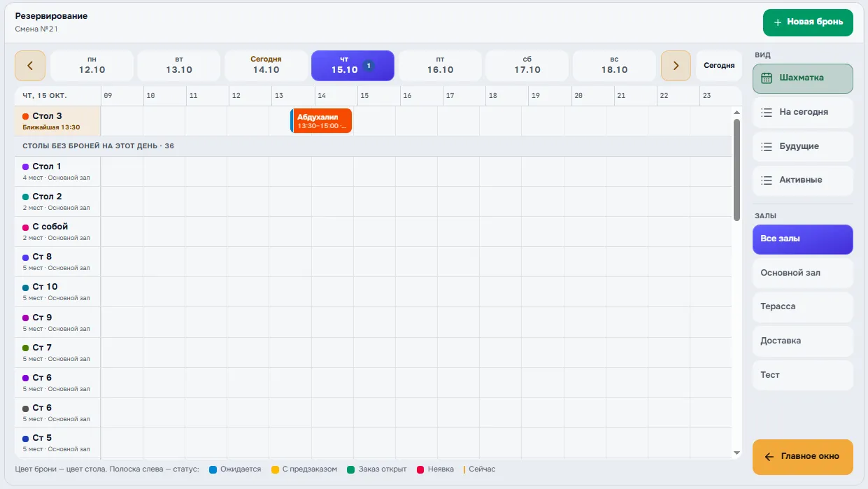Select the Все залы hall filter

click(x=803, y=239)
